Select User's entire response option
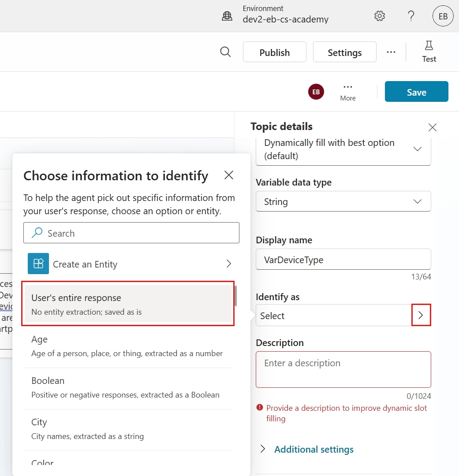 point(128,304)
